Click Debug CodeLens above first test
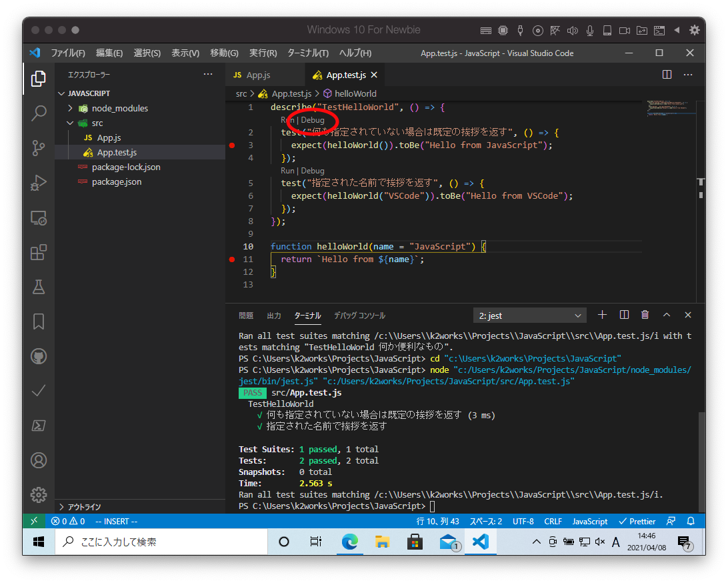The image size is (728, 583). coord(313,120)
